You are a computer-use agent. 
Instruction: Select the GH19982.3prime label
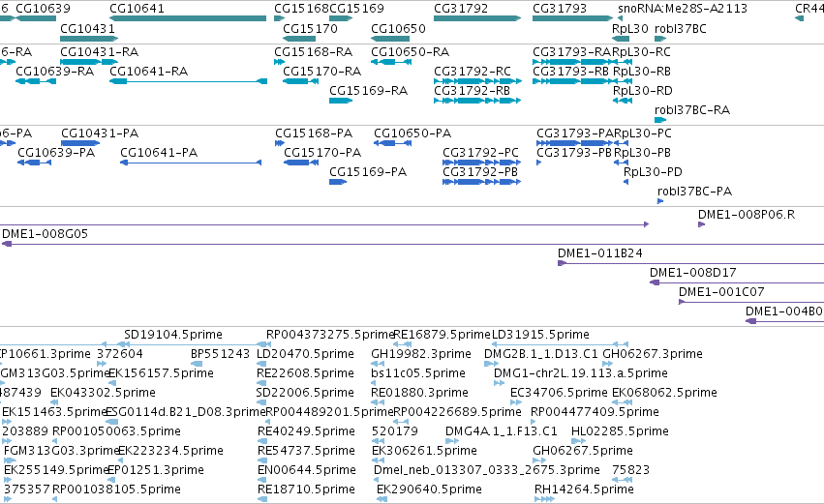tap(421, 354)
